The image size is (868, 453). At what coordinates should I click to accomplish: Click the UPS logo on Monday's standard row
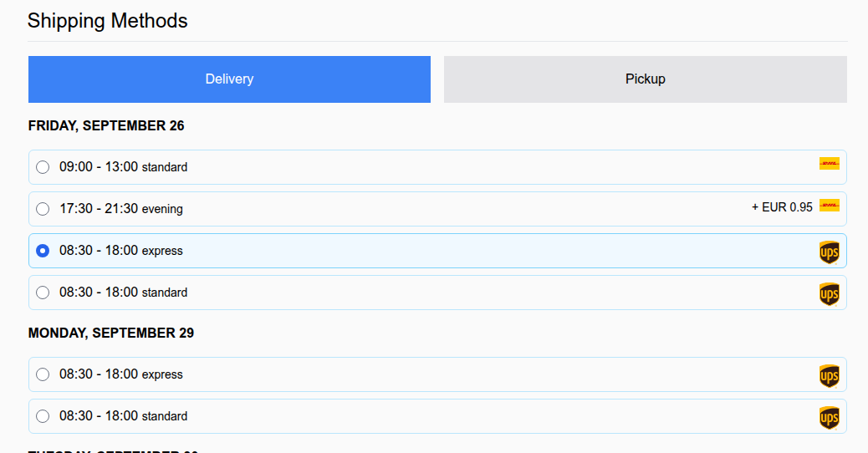click(829, 417)
